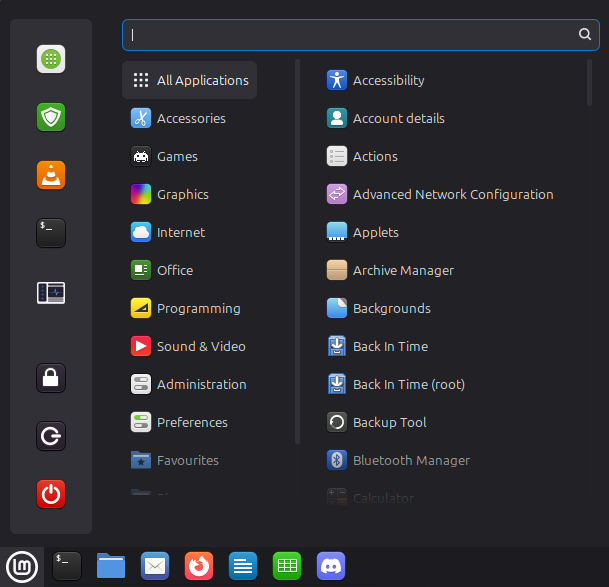
Task: Open the green shield Update Manager icon
Action: 51,117
